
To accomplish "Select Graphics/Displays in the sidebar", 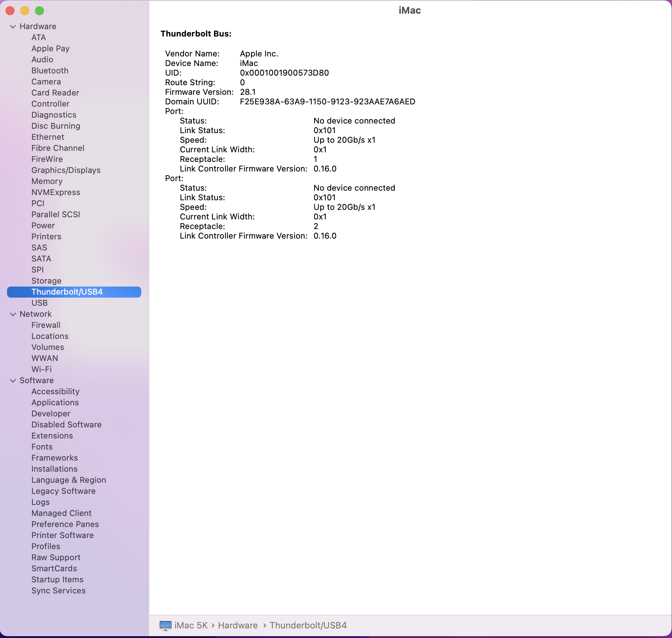I will click(x=66, y=170).
